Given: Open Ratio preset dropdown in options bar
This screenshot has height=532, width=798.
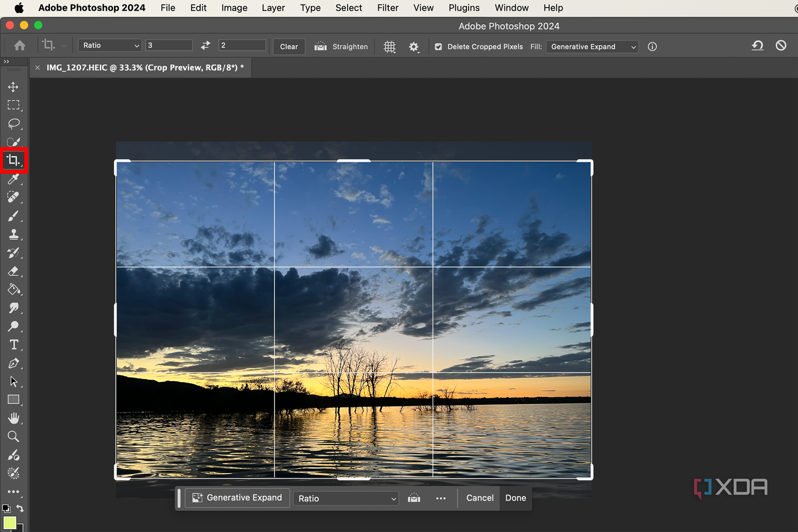Looking at the screenshot, I should [x=110, y=45].
